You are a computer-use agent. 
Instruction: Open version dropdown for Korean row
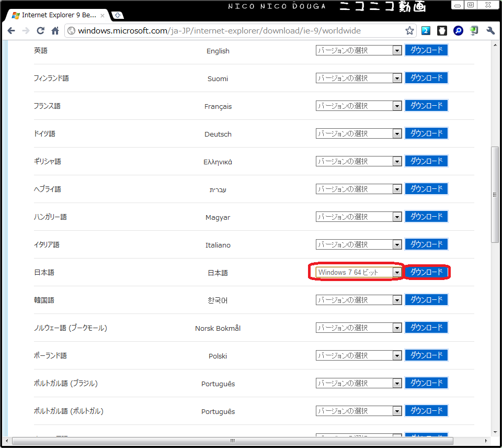click(359, 300)
